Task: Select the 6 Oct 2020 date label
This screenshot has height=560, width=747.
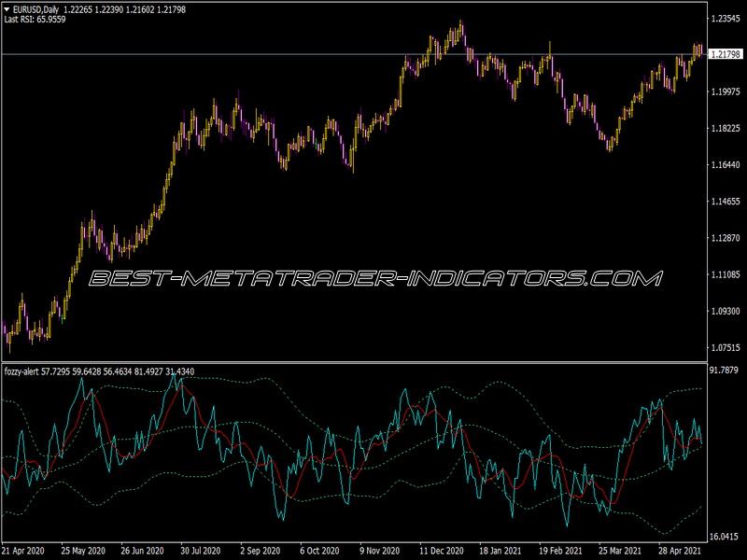Action: coord(319,551)
